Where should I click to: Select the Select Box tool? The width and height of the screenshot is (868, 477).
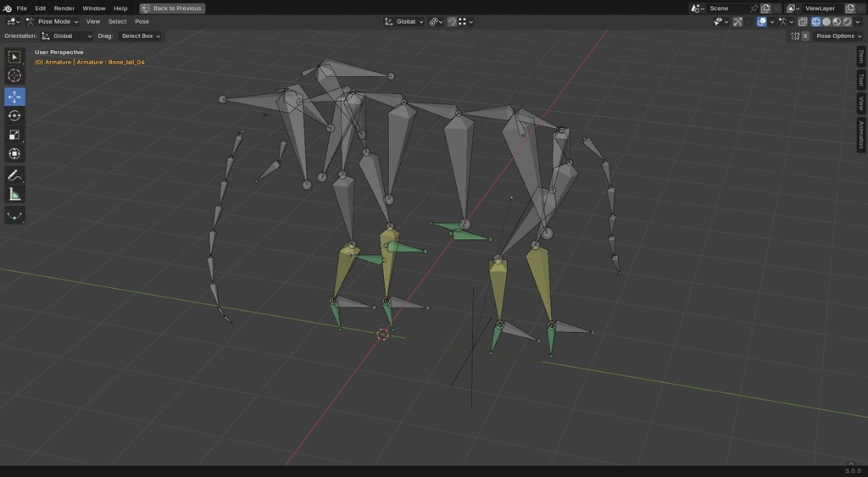[14, 57]
